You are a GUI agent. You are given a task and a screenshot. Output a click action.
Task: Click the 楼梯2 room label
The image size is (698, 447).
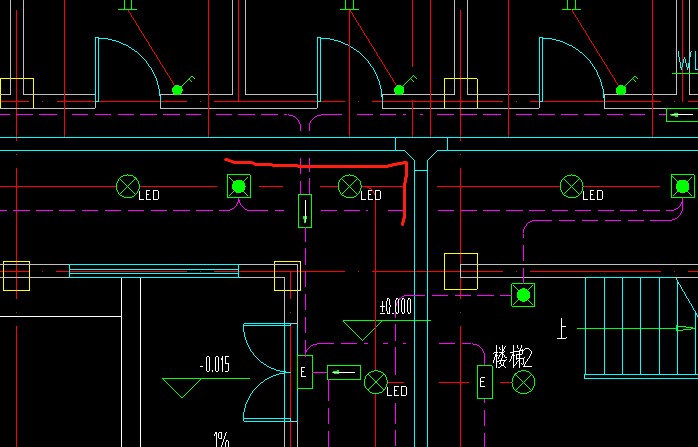click(x=512, y=357)
